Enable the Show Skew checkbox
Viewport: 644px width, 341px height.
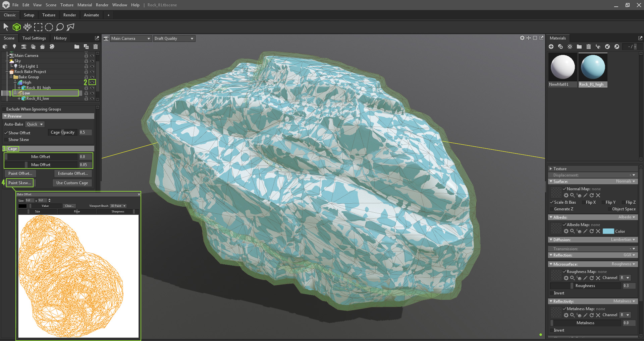point(6,140)
